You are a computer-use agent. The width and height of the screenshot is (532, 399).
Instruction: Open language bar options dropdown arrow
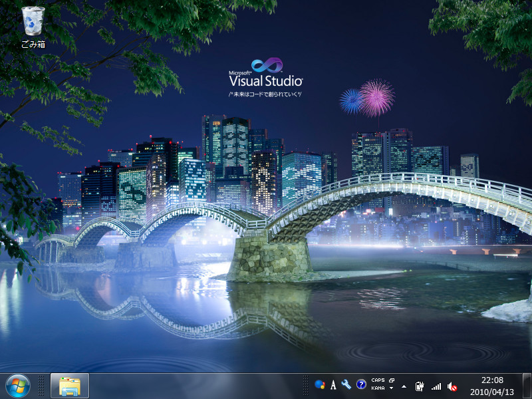coord(392,388)
